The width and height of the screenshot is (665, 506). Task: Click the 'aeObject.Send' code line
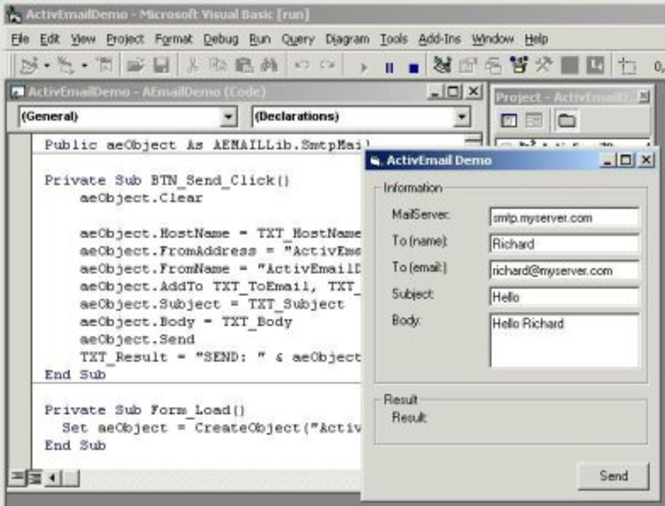[137, 339]
